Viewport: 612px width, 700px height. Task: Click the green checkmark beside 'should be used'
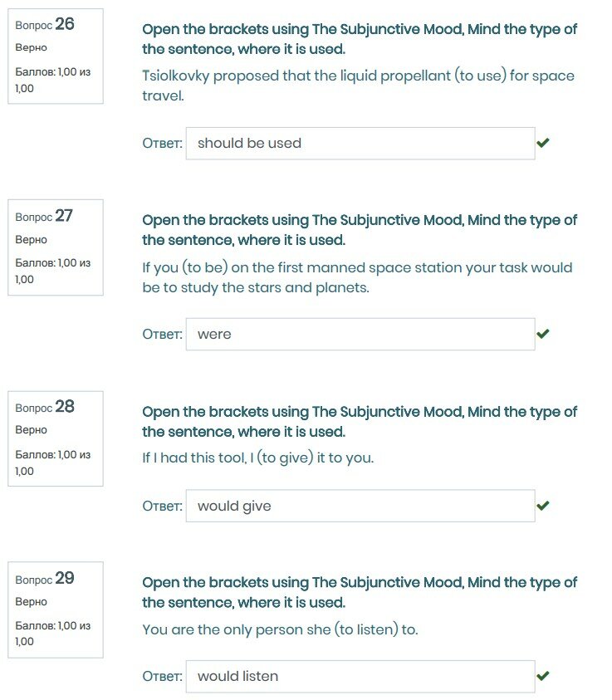pos(543,143)
